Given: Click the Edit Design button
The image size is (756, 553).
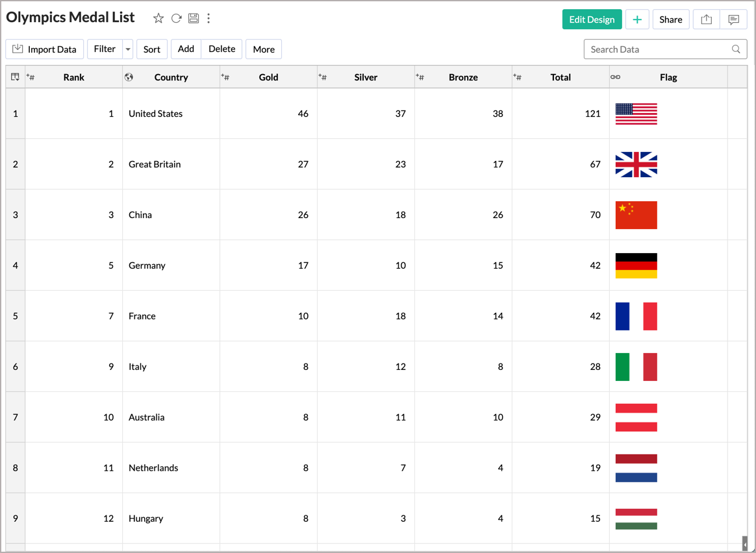Looking at the screenshot, I should 592,19.
